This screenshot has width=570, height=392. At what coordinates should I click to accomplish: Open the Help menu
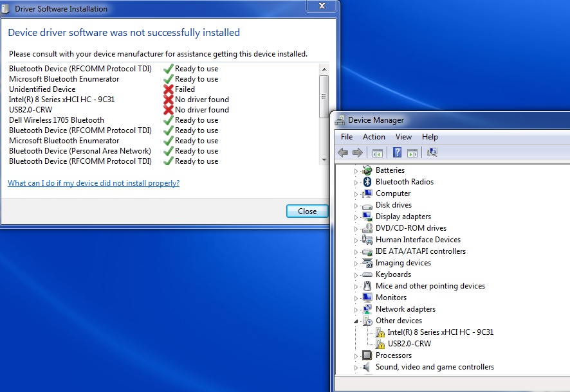(430, 137)
